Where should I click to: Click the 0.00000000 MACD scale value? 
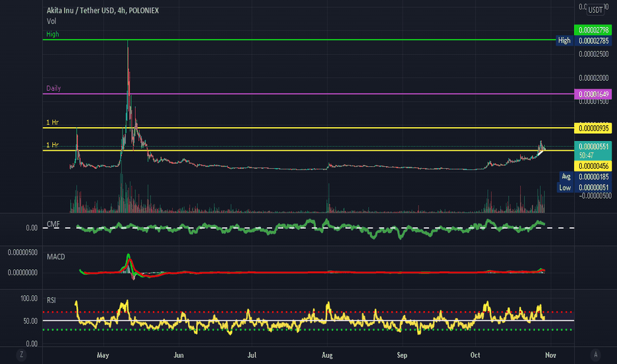click(23, 273)
